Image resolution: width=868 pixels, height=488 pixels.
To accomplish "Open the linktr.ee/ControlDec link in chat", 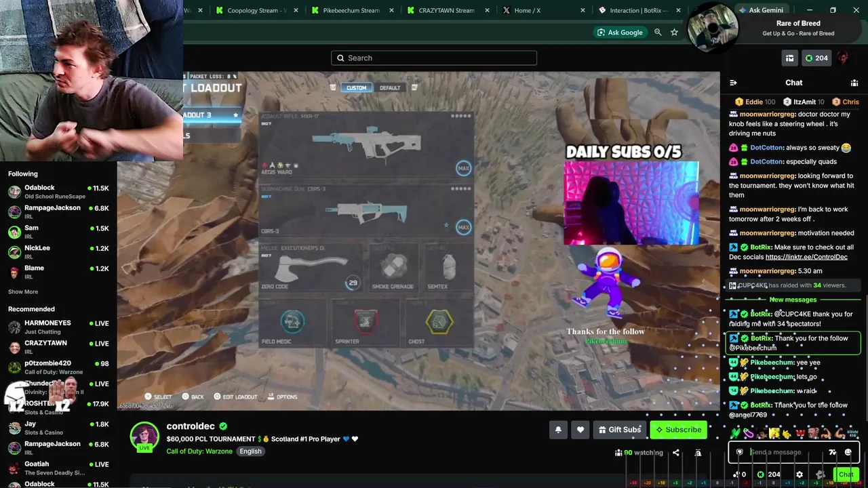I will [x=806, y=258].
